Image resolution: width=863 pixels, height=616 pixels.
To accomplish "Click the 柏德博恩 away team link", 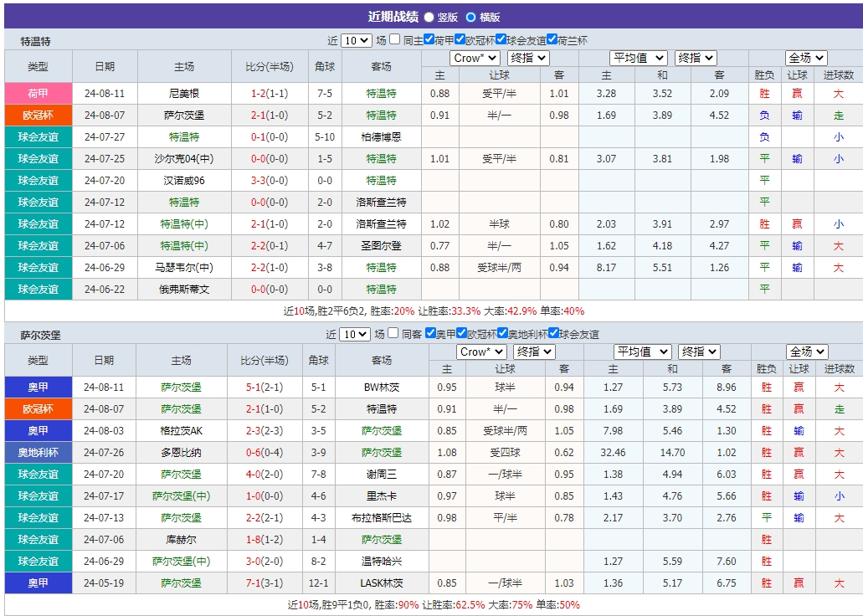I will pyautogui.click(x=383, y=136).
